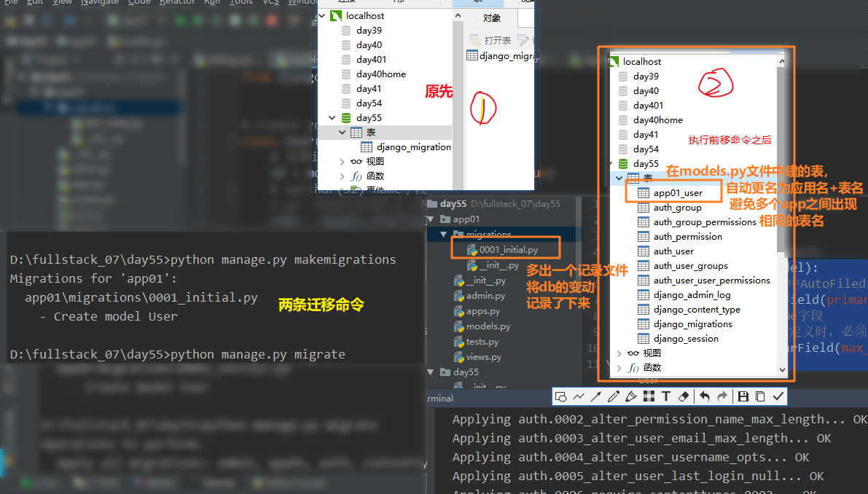Screen dimensions: 868x494
Task: Select auth_user_user_permissions table
Action: [711, 280]
